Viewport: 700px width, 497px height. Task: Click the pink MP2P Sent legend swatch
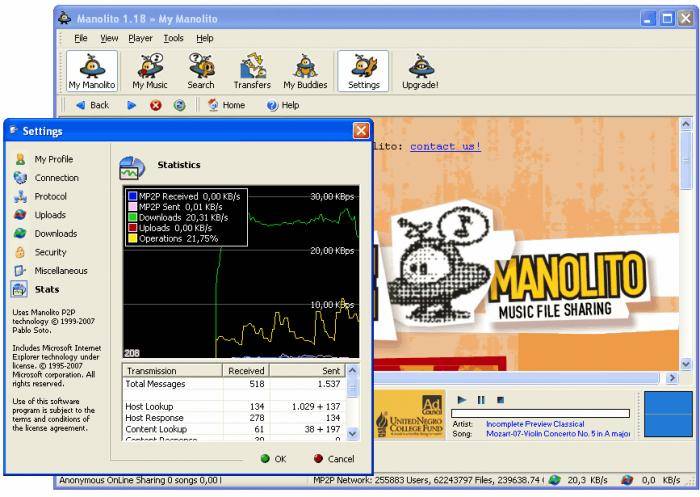(x=132, y=207)
